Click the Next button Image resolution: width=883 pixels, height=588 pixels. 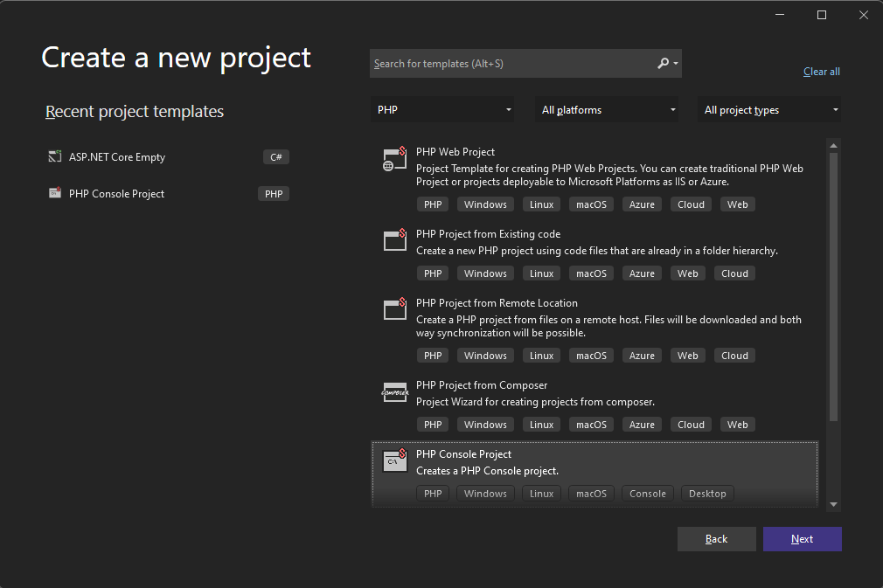pyautogui.click(x=802, y=539)
